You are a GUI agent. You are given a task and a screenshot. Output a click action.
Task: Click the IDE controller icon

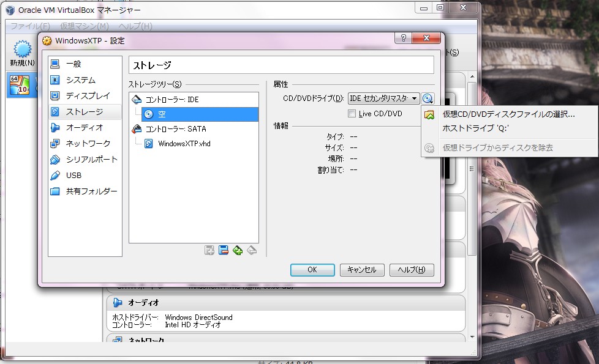pos(137,100)
